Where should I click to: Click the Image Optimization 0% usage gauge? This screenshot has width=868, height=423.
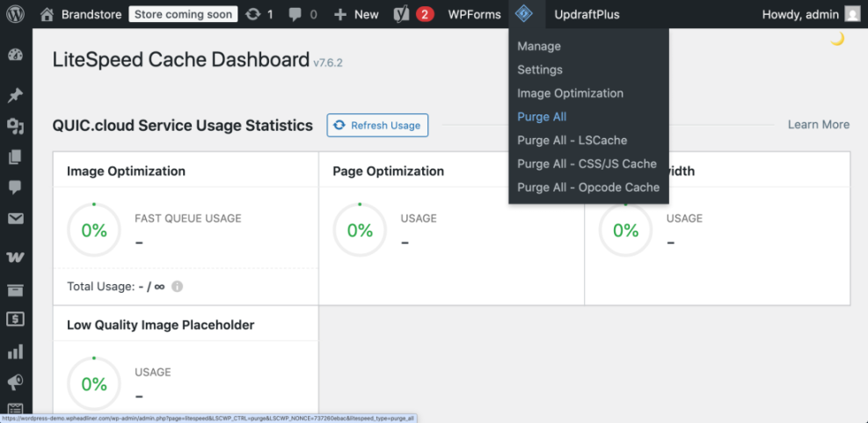(94, 230)
